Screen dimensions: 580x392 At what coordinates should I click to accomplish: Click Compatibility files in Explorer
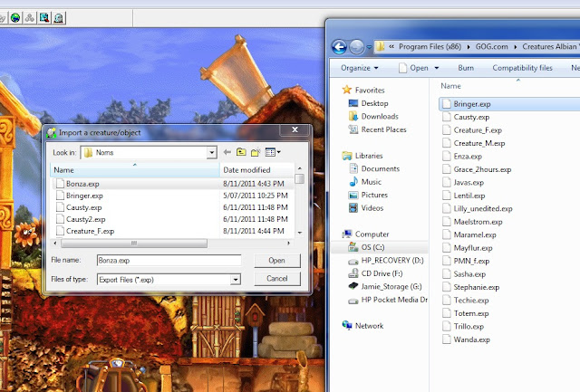[522, 68]
